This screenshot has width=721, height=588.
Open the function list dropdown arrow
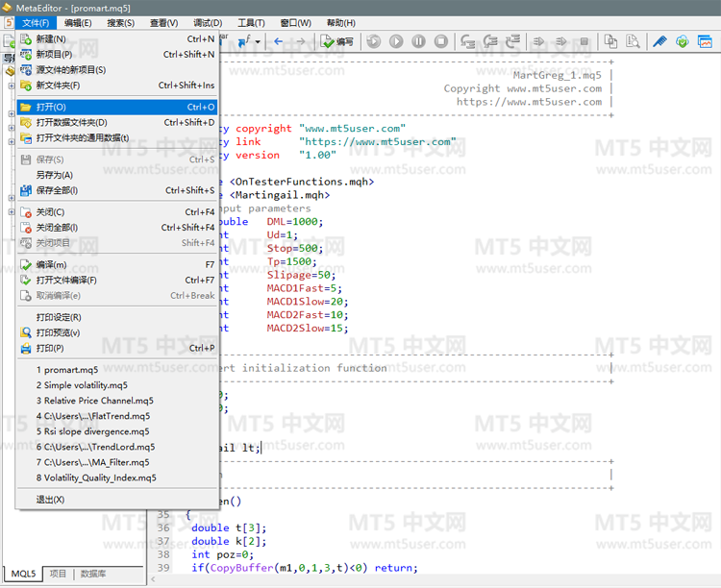pos(258,42)
